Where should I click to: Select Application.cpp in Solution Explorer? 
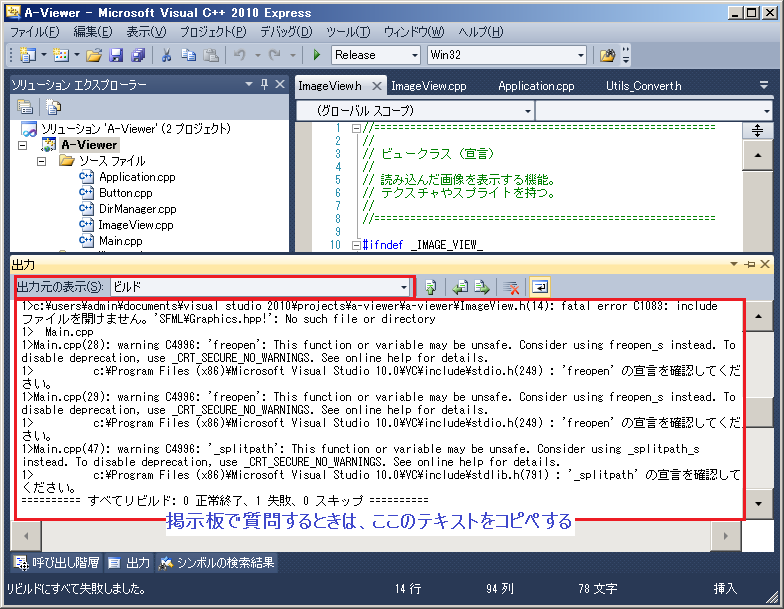pos(137,177)
